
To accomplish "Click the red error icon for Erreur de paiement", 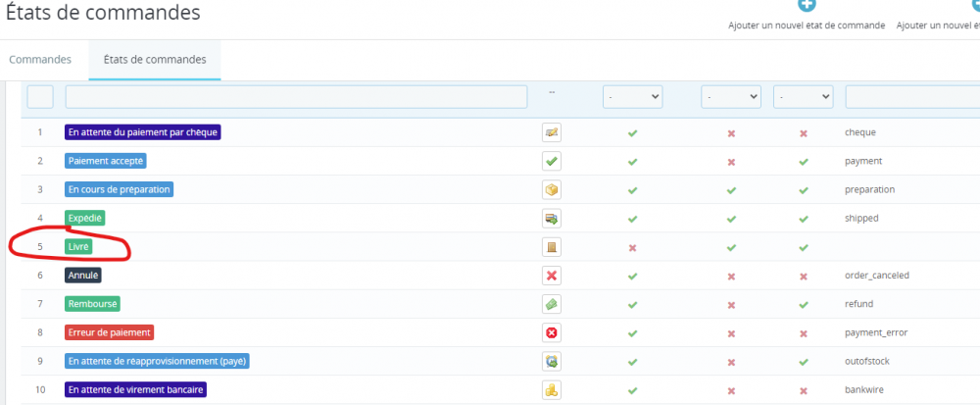I will click(x=551, y=333).
